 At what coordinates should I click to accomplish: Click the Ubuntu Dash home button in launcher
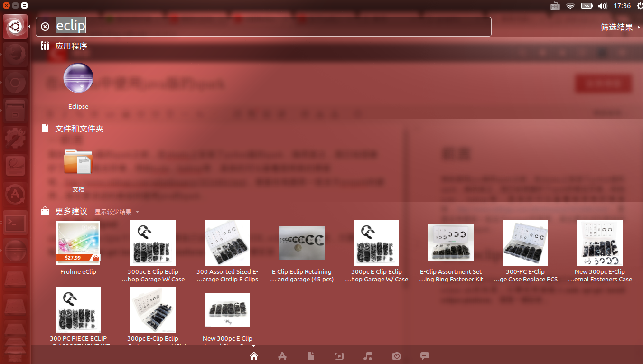tap(15, 27)
